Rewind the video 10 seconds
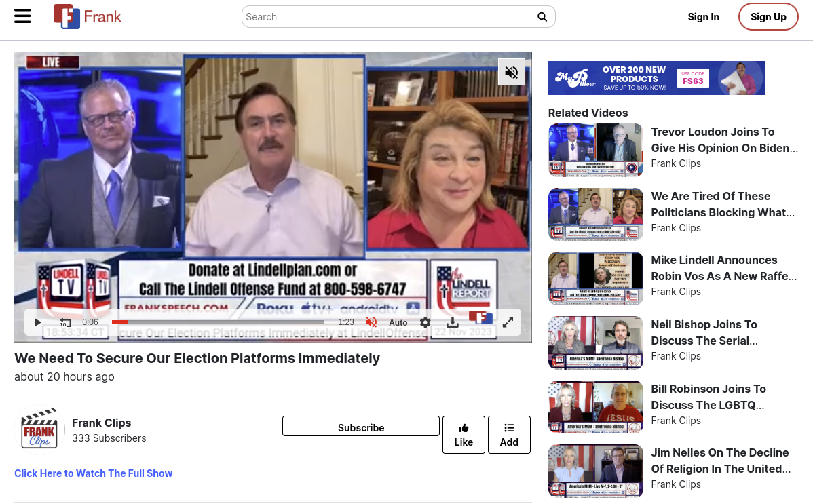The width and height of the screenshot is (813, 504). (65, 322)
